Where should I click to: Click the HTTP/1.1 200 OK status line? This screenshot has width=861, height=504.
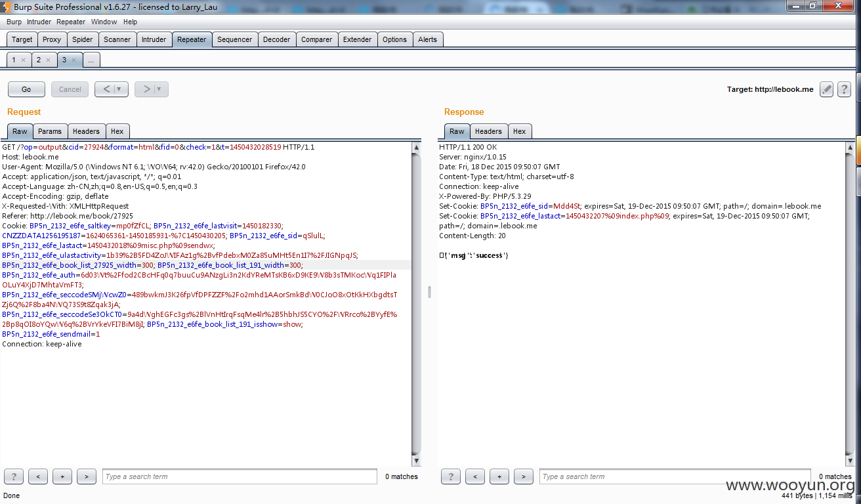click(x=468, y=147)
